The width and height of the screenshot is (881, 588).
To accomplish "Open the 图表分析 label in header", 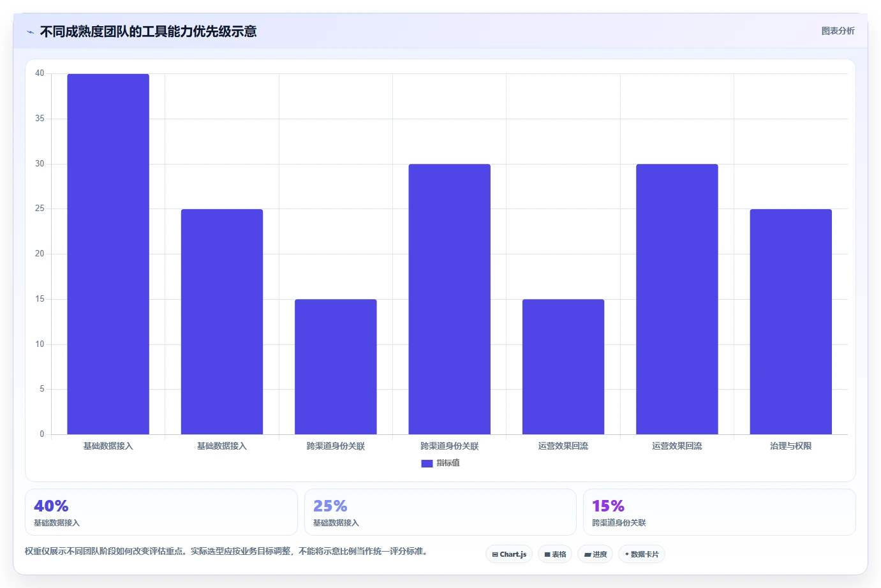I will pyautogui.click(x=838, y=31).
